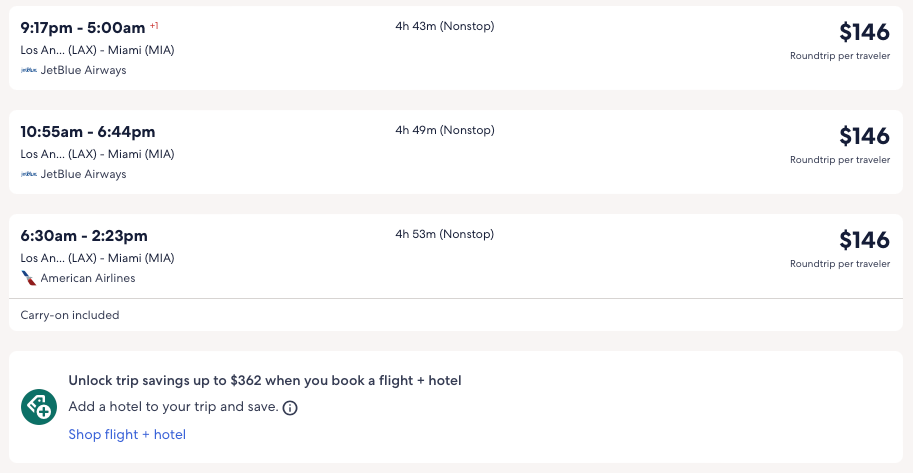
Task: Click American Airlines carrier name
Action: [x=88, y=278]
